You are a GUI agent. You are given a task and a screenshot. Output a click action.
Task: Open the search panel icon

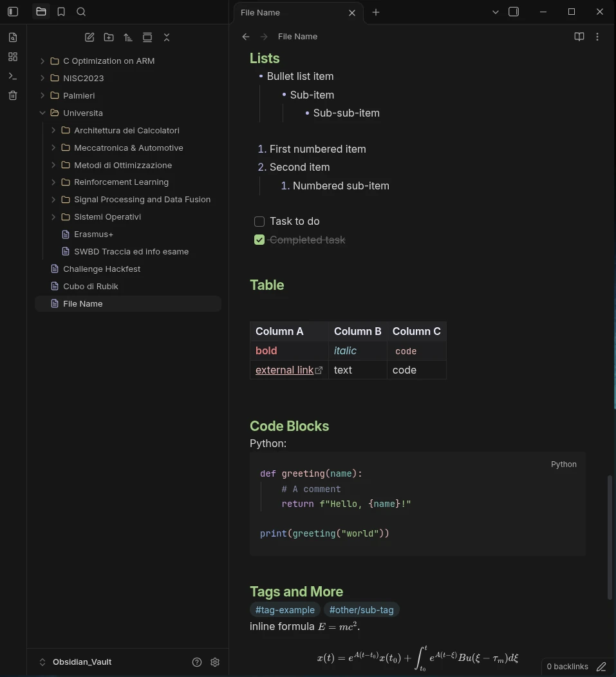[x=81, y=12]
